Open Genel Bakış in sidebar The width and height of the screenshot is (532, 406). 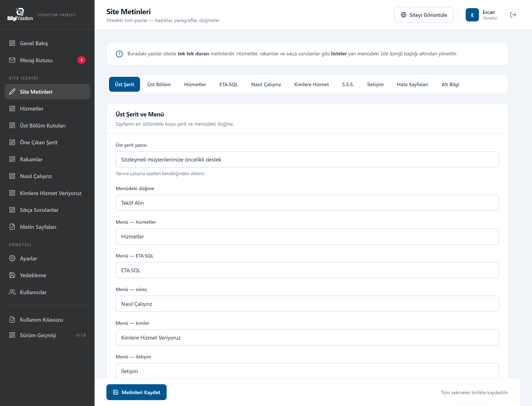point(47,43)
